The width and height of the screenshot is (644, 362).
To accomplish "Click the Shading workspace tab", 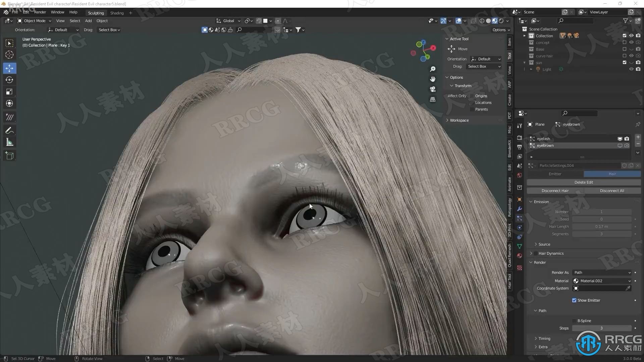I will [x=116, y=12].
